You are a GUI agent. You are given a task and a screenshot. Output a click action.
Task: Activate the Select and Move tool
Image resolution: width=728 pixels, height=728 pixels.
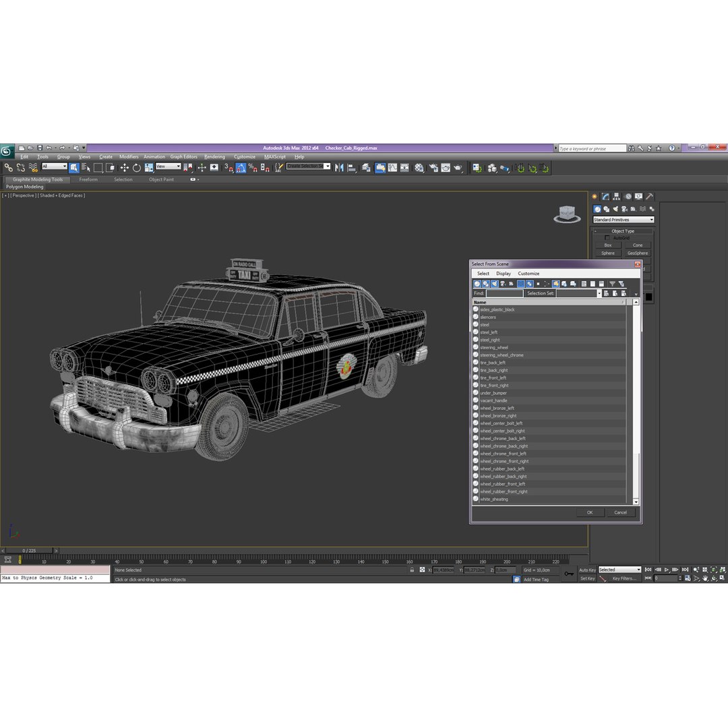(x=125, y=168)
